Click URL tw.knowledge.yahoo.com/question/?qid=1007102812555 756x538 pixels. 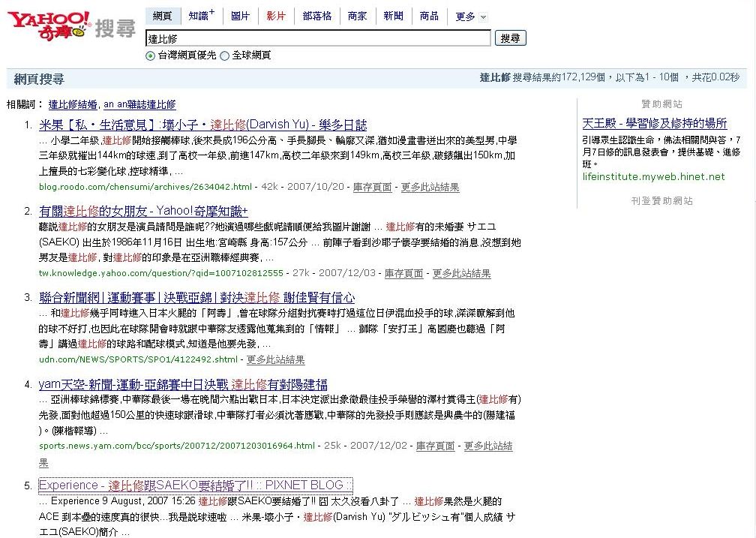coord(161,273)
